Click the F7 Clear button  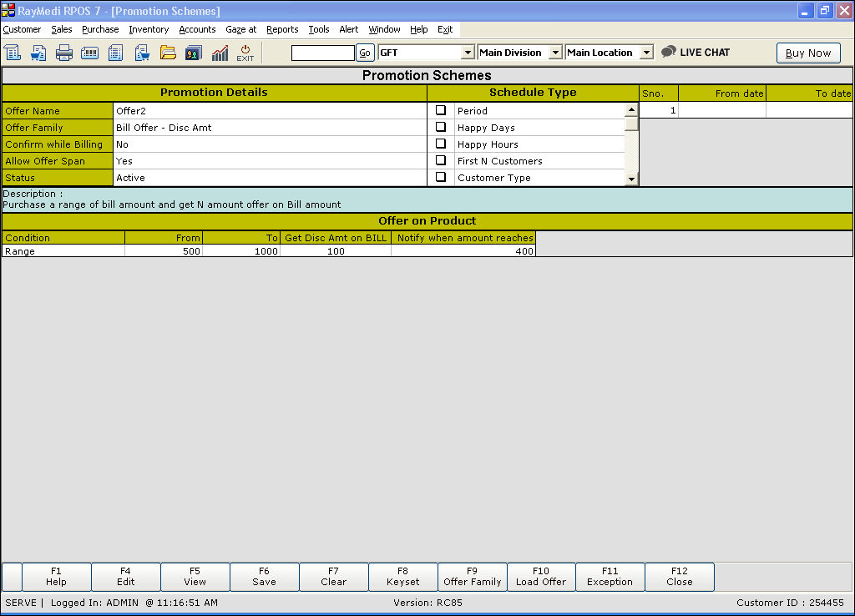coord(333,577)
